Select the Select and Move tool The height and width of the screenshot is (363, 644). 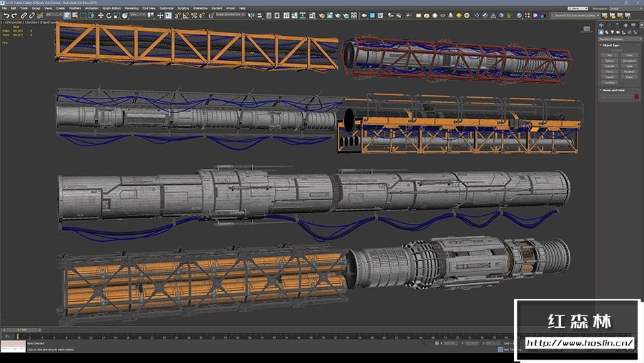coord(101,14)
